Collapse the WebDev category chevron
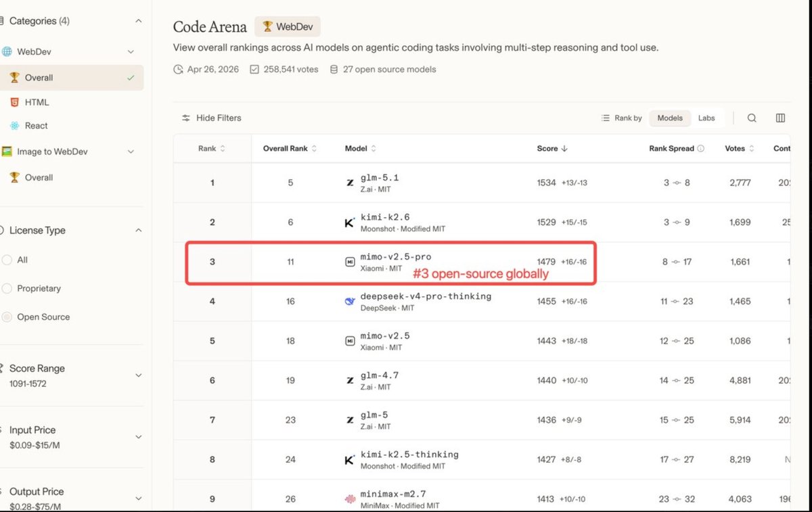Viewport: 812px width, 512px height. [131, 52]
